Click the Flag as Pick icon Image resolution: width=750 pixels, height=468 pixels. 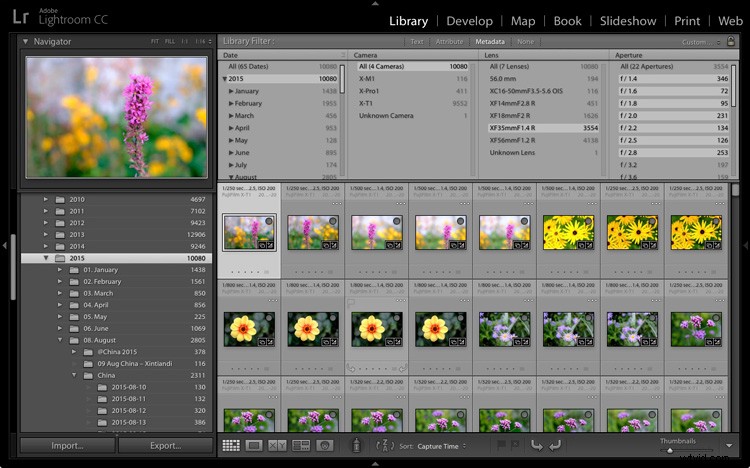click(x=501, y=445)
